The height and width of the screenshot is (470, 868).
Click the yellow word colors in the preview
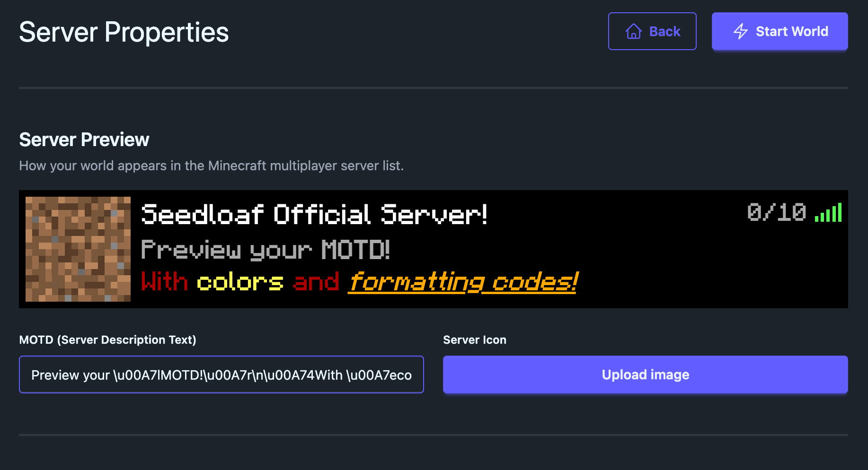pyautogui.click(x=240, y=282)
